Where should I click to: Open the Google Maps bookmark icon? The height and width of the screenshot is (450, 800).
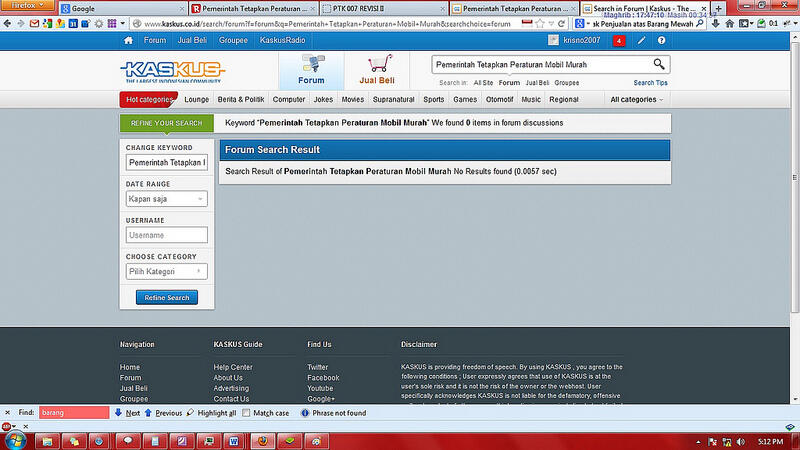60,23
